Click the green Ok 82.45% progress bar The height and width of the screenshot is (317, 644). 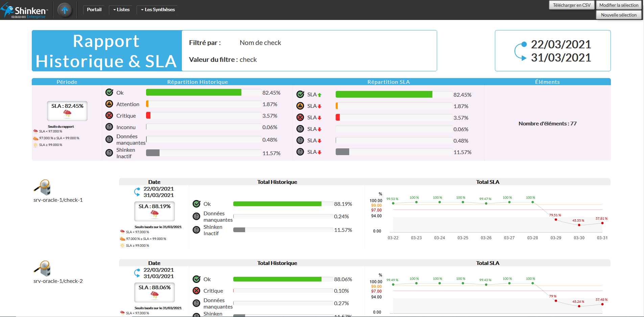(193, 93)
